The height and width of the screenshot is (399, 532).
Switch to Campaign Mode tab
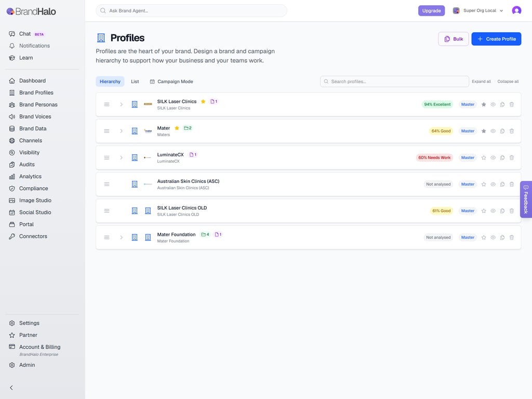click(171, 82)
